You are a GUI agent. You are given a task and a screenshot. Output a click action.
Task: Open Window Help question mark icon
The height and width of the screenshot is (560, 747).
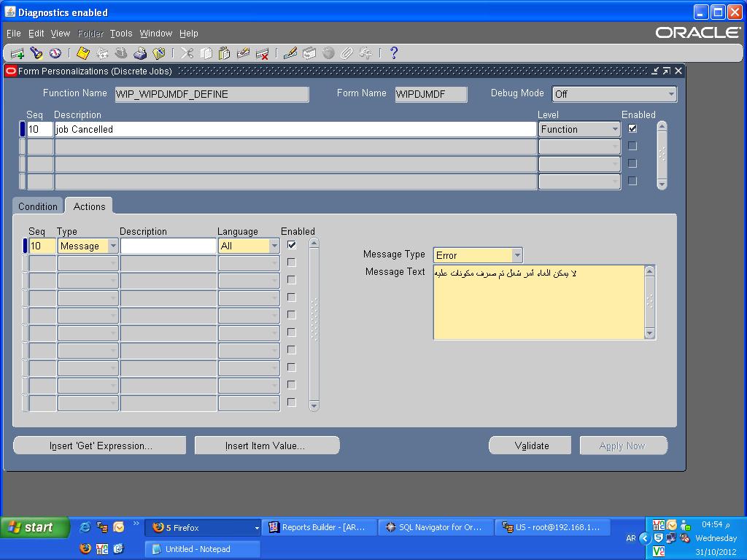[394, 53]
